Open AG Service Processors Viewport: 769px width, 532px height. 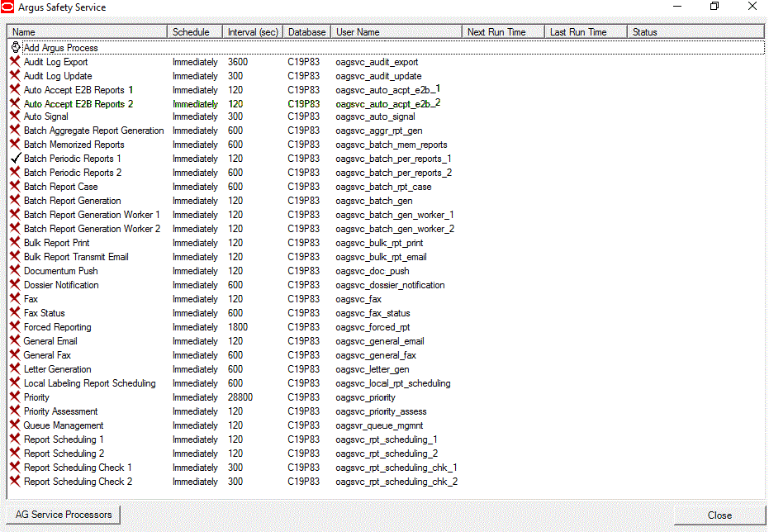click(64, 515)
